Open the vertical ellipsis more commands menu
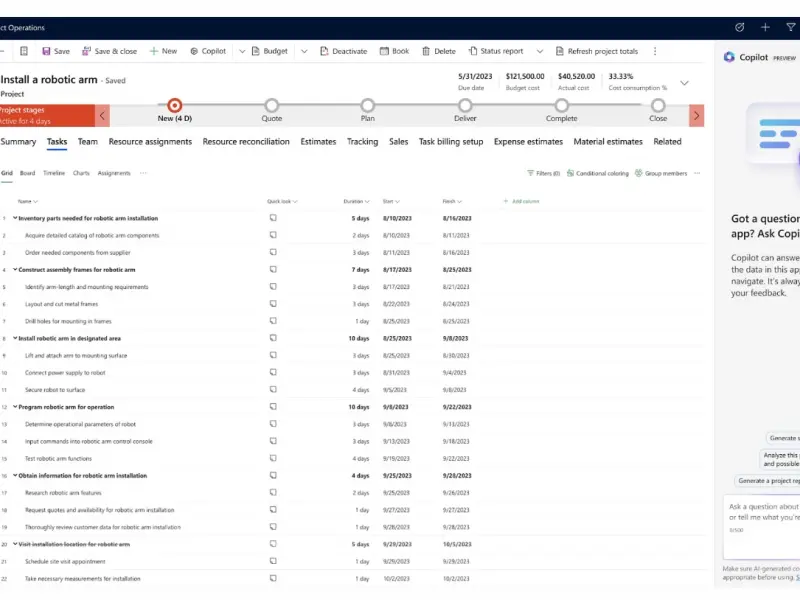The image size is (800, 600). click(x=655, y=51)
